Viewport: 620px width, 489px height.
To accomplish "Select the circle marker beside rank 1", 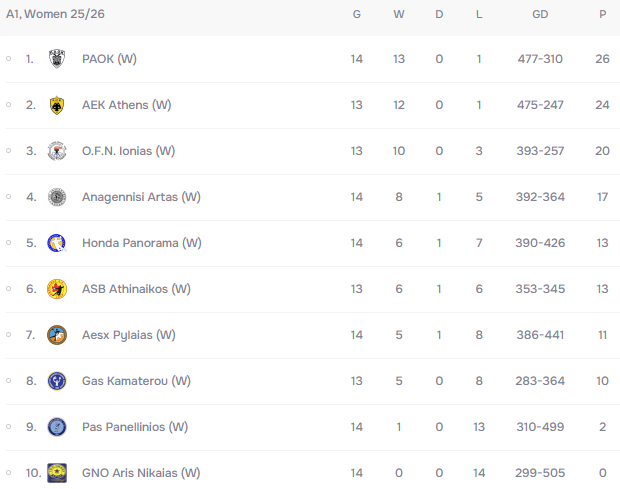I will pos(8,59).
